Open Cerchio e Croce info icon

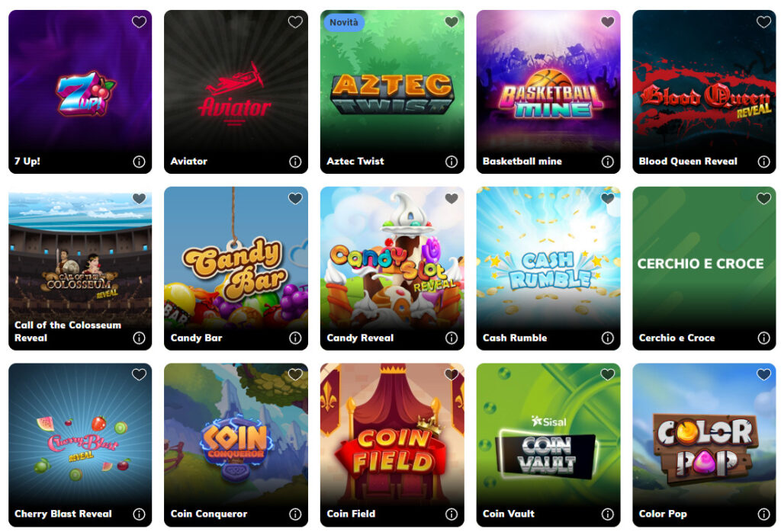click(x=763, y=338)
